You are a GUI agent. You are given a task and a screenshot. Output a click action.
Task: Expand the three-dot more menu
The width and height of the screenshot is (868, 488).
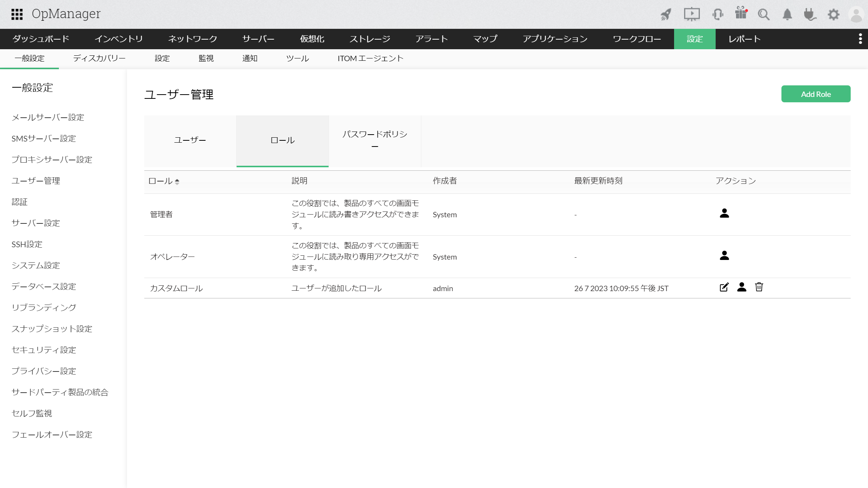(x=860, y=39)
